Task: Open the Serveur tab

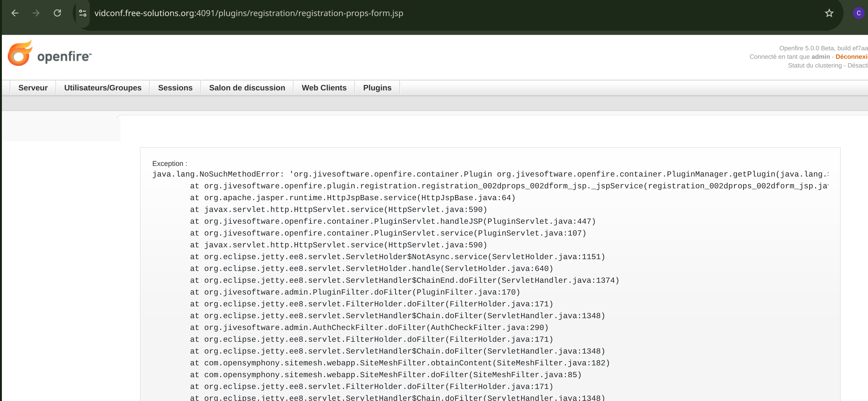Action: click(33, 88)
